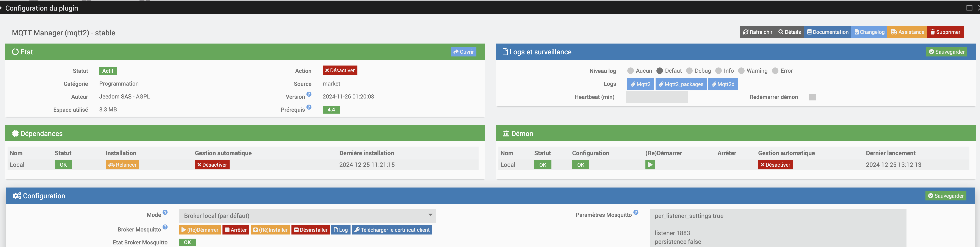Click the 4.4 prerequisite badge

pos(331,110)
